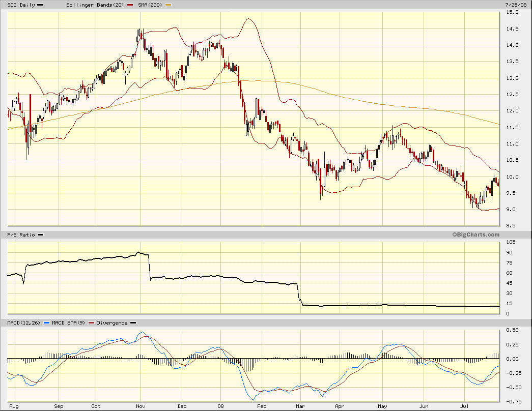Click the red Bollinger Bands legend swatch
The width and height of the screenshot is (532, 411).
pos(130,5)
